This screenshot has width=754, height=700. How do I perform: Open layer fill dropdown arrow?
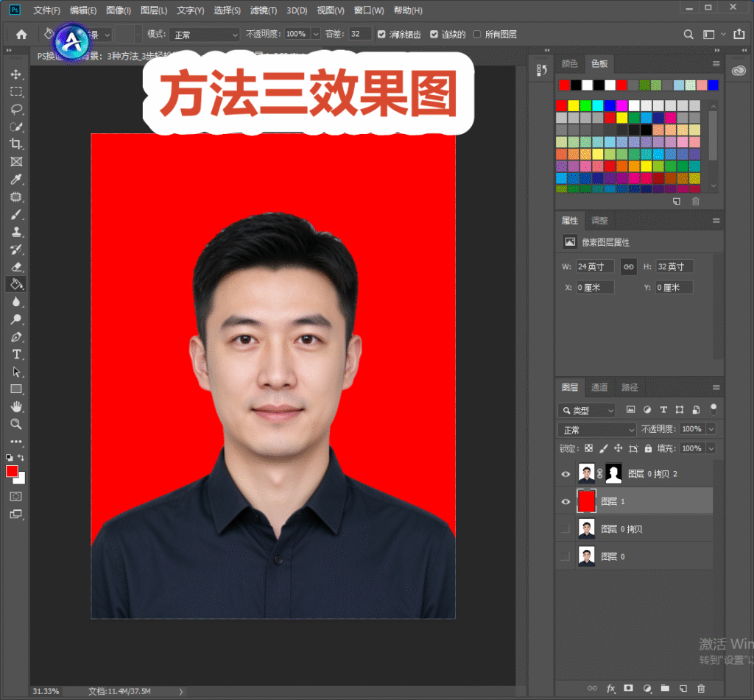(x=711, y=448)
